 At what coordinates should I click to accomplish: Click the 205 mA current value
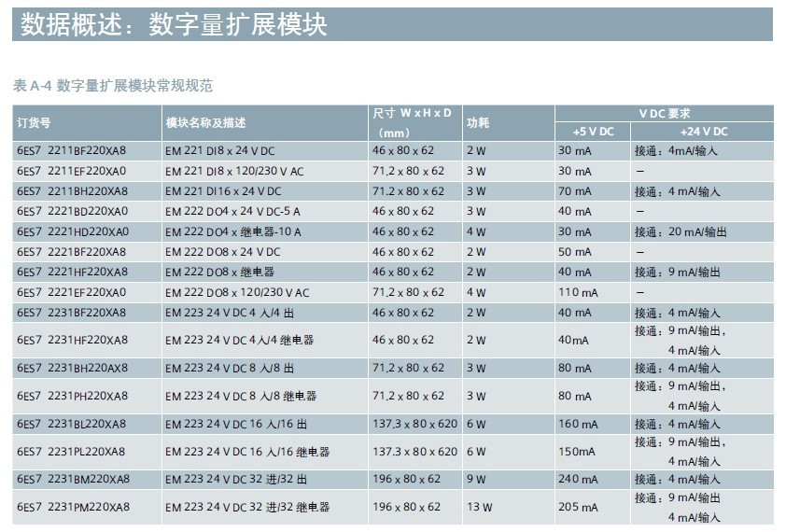coord(578,507)
